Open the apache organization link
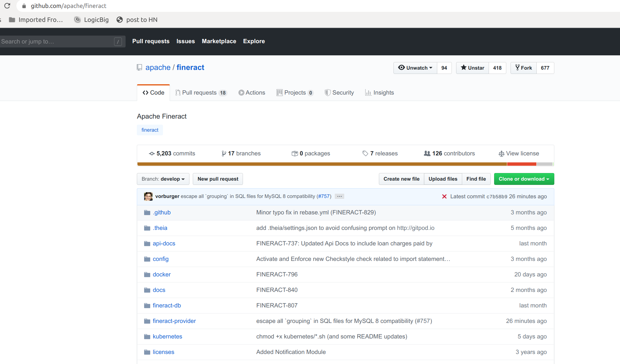620x364 pixels. (158, 68)
